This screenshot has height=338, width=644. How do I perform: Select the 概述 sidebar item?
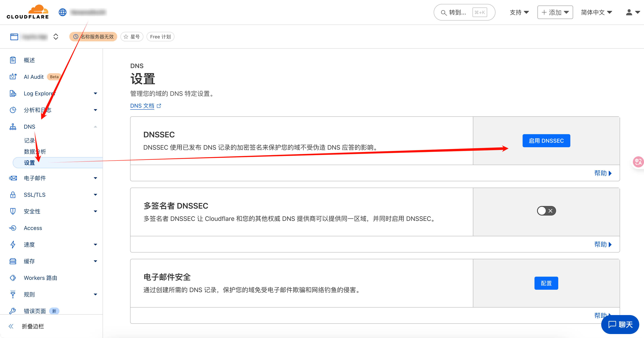29,60
